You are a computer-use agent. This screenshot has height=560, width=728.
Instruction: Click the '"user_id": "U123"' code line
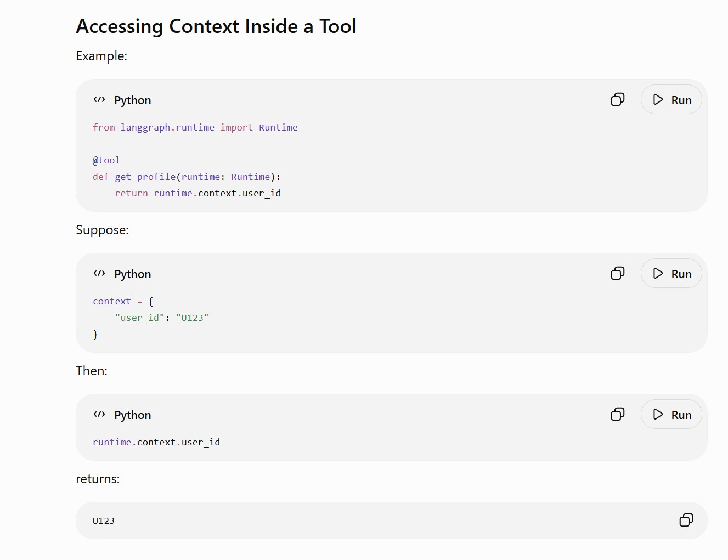pyautogui.click(x=162, y=318)
